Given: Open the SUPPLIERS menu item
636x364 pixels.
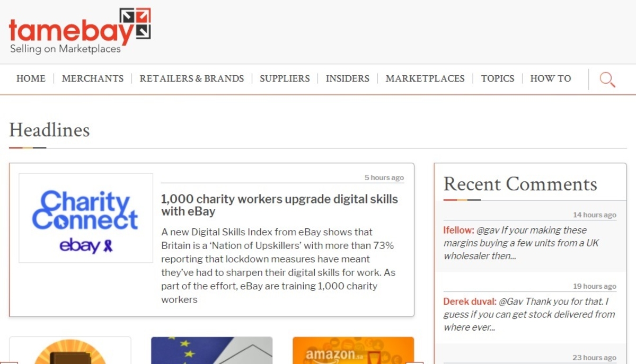Looking at the screenshot, I should [x=285, y=78].
